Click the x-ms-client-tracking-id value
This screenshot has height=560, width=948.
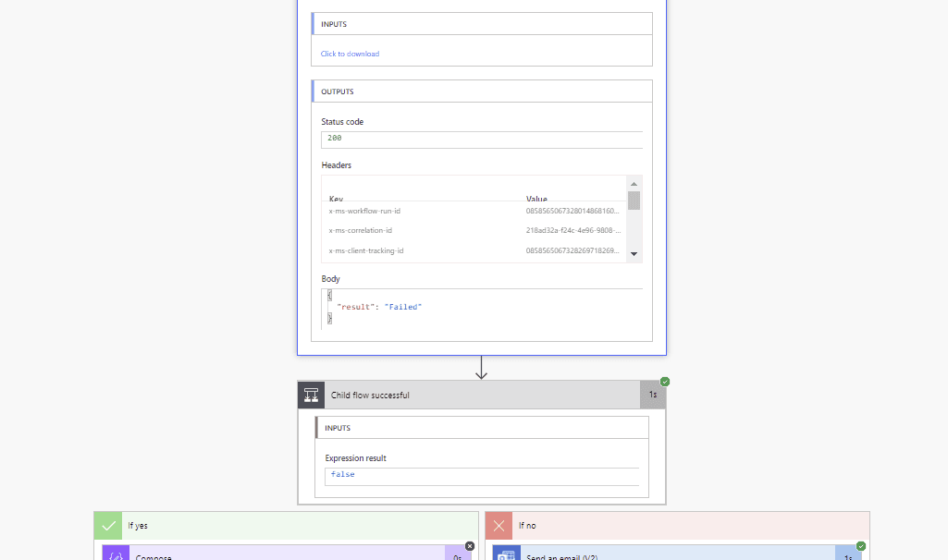[x=572, y=250]
